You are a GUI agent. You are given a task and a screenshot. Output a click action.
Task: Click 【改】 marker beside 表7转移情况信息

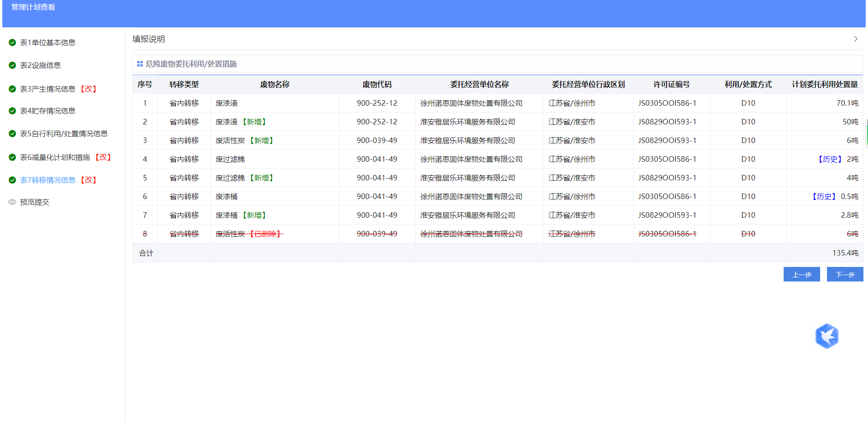(88, 180)
